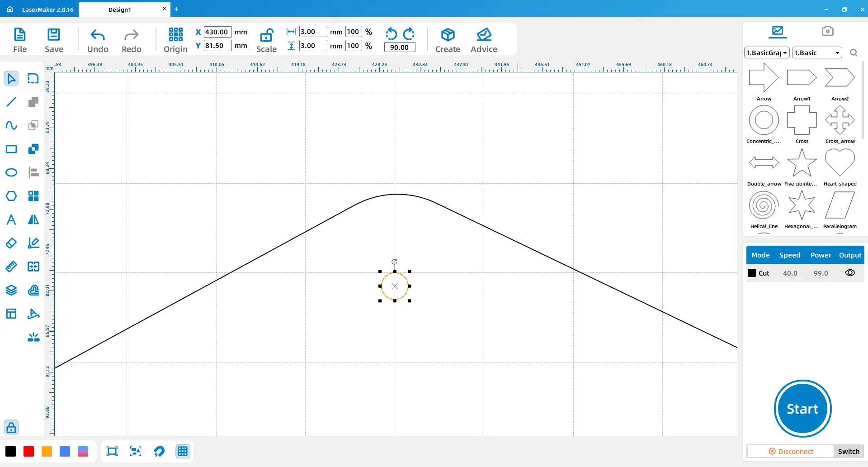Click the Cut layer power value 99.0
The image size is (868, 467).
tap(821, 273)
